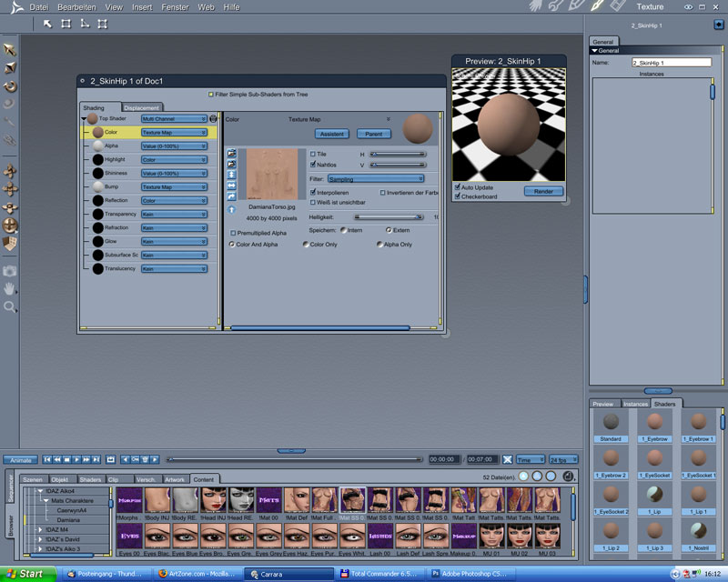Click the flip horizontal arrows icon
The height and width of the screenshot is (582, 728).
pos(231,186)
